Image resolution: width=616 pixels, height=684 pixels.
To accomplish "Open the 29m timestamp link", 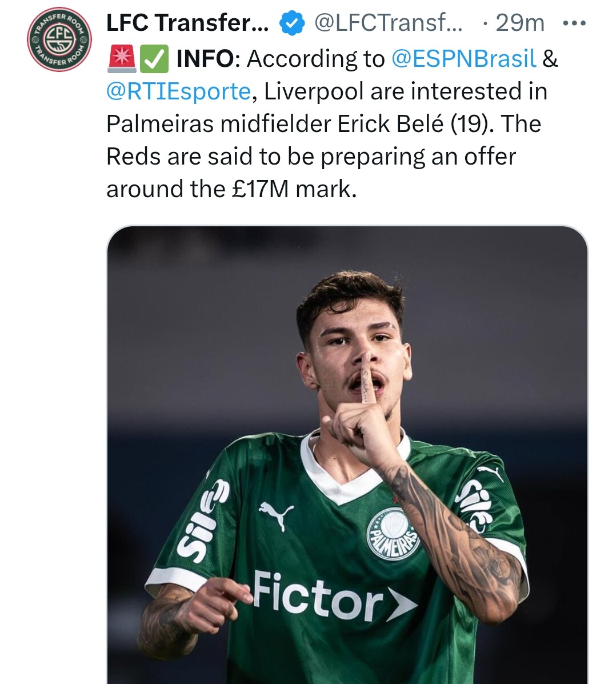I will pyautogui.click(x=519, y=23).
